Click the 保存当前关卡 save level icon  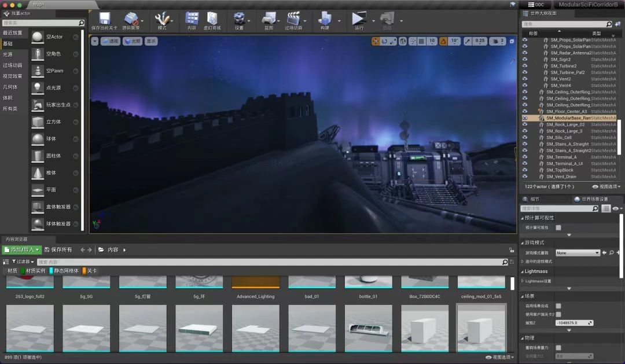pyautogui.click(x=104, y=19)
